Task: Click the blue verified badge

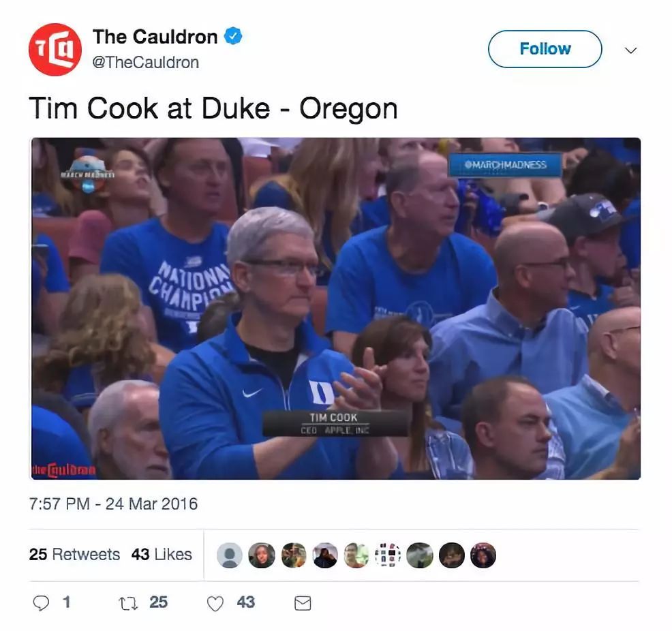Action: pos(233,36)
